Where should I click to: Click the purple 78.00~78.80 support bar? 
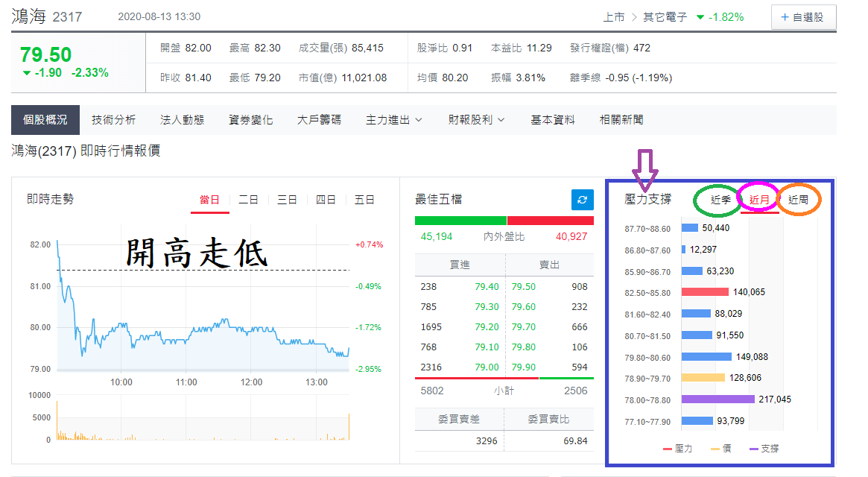718,399
